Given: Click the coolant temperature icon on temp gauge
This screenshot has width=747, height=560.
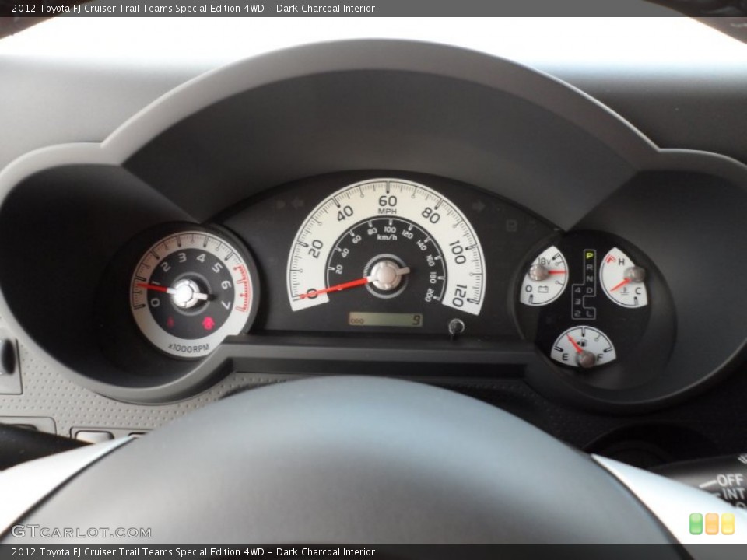Looking at the screenshot, I should click(625, 290).
